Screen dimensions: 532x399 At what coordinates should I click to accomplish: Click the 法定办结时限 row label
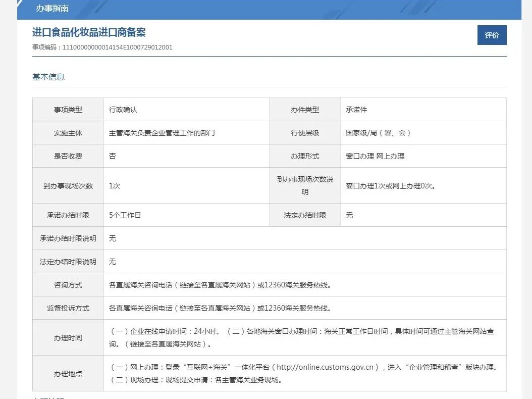(x=305, y=215)
